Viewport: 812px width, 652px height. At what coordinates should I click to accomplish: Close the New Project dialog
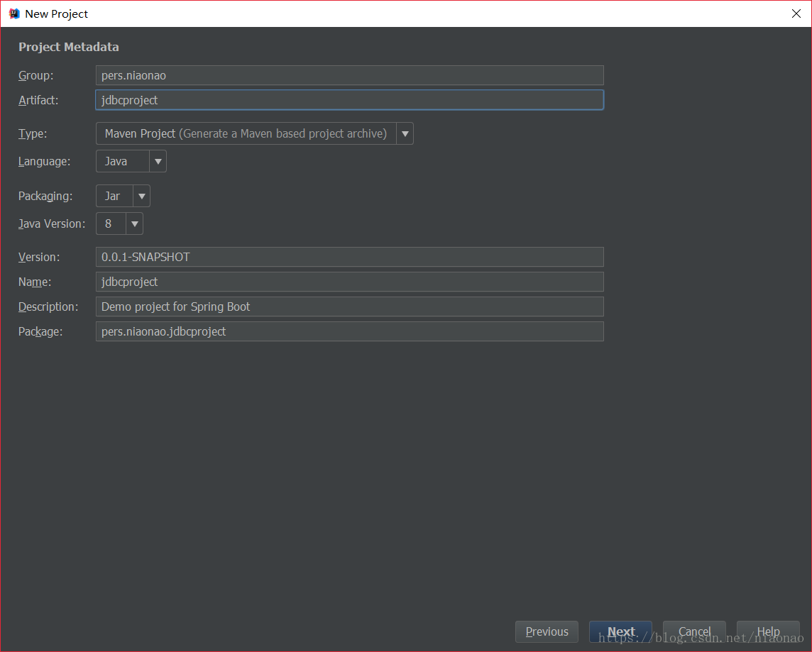click(796, 13)
